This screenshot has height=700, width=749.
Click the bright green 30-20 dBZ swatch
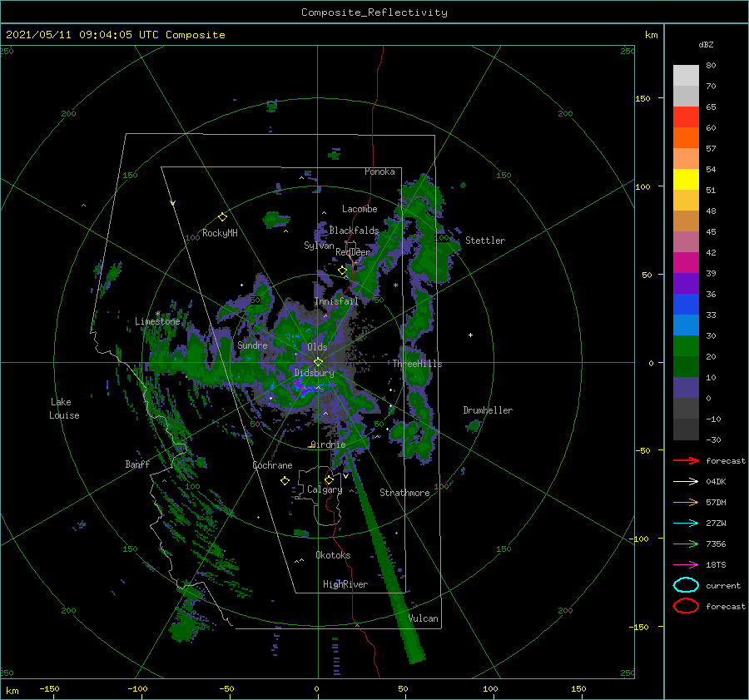click(686, 346)
